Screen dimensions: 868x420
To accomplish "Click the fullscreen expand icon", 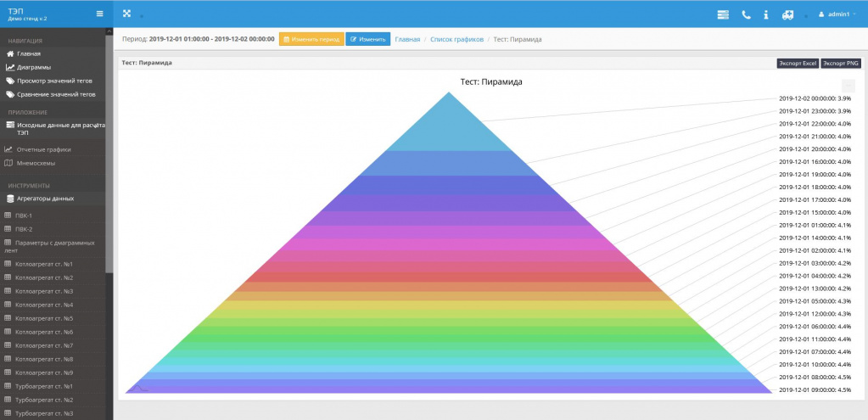I will [126, 14].
